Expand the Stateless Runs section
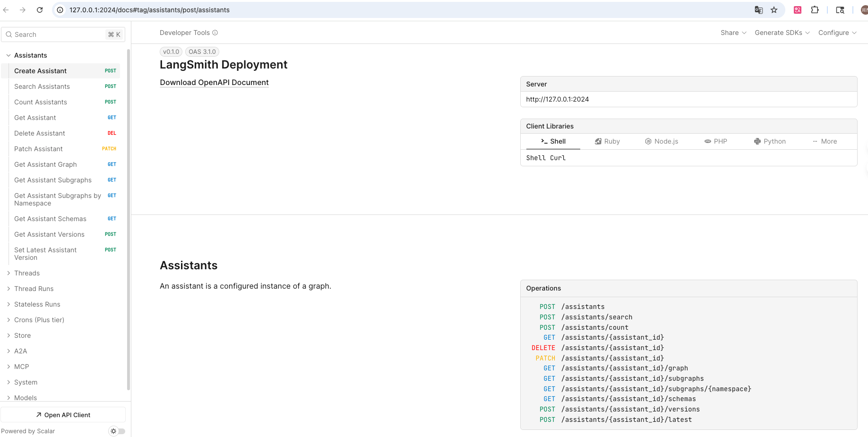This screenshot has height=437, width=868. point(9,304)
